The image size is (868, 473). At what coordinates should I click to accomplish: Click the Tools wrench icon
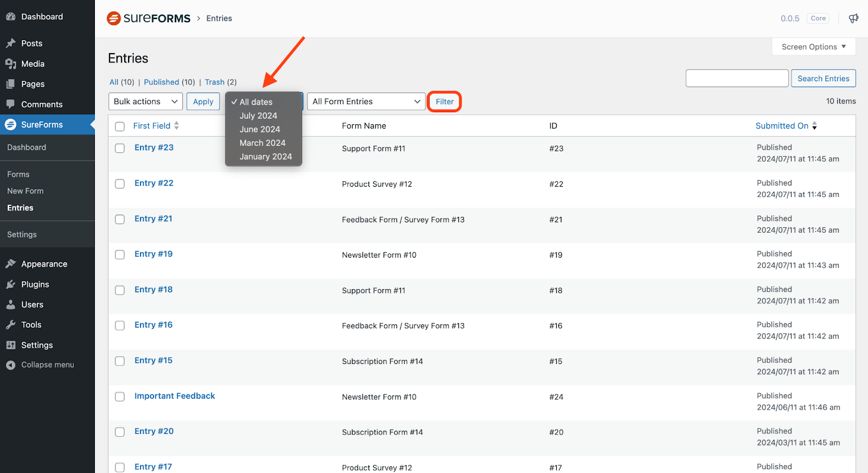tap(10, 325)
